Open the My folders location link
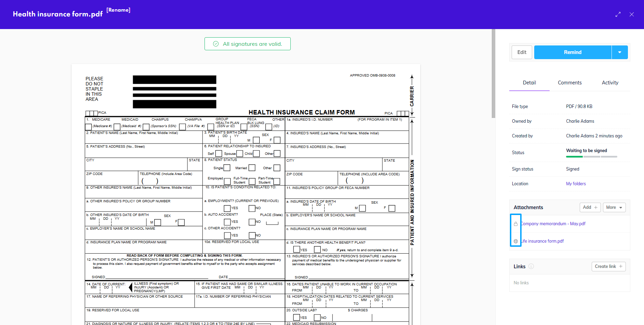The width and height of the screenshot is (644, 325). point(576,184)
